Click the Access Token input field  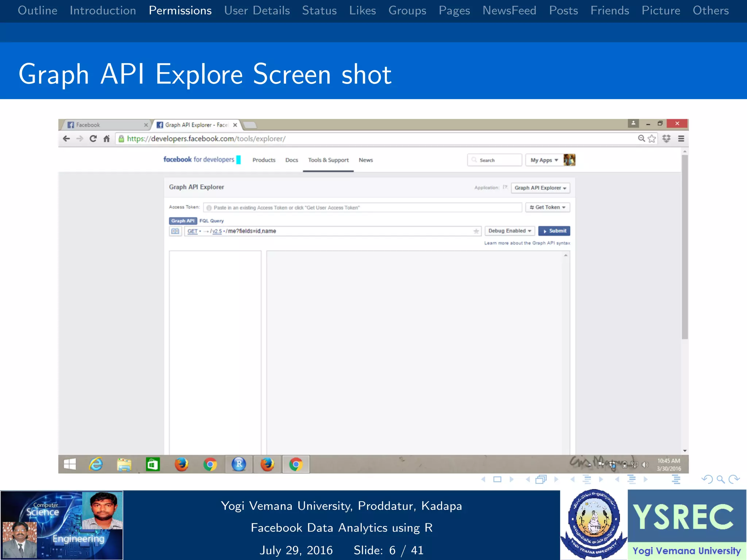363,207
